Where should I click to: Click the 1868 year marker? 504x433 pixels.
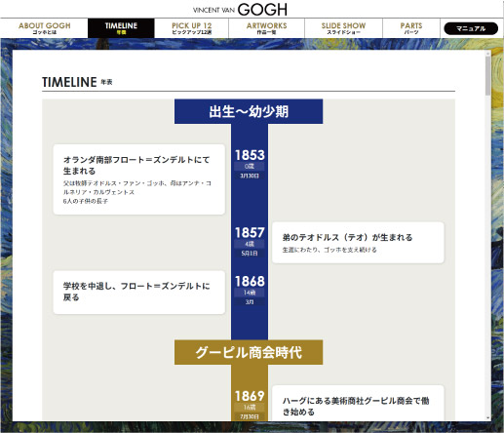click(250, 282)
